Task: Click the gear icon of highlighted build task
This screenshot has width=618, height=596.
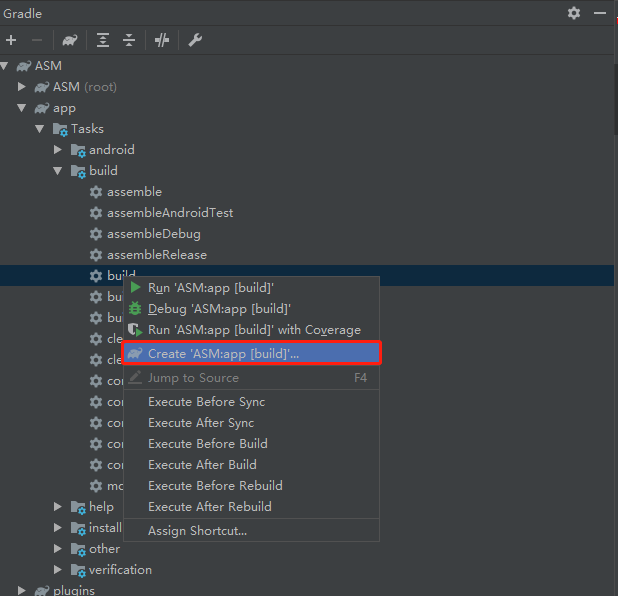Action: (96, 276)
